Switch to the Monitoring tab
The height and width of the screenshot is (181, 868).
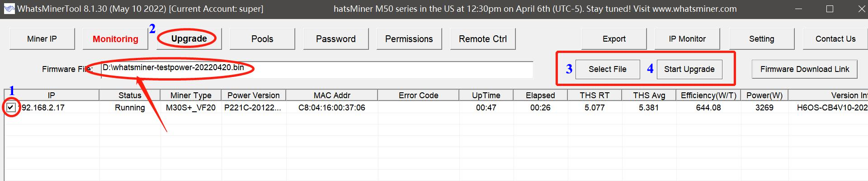(115, 39)
